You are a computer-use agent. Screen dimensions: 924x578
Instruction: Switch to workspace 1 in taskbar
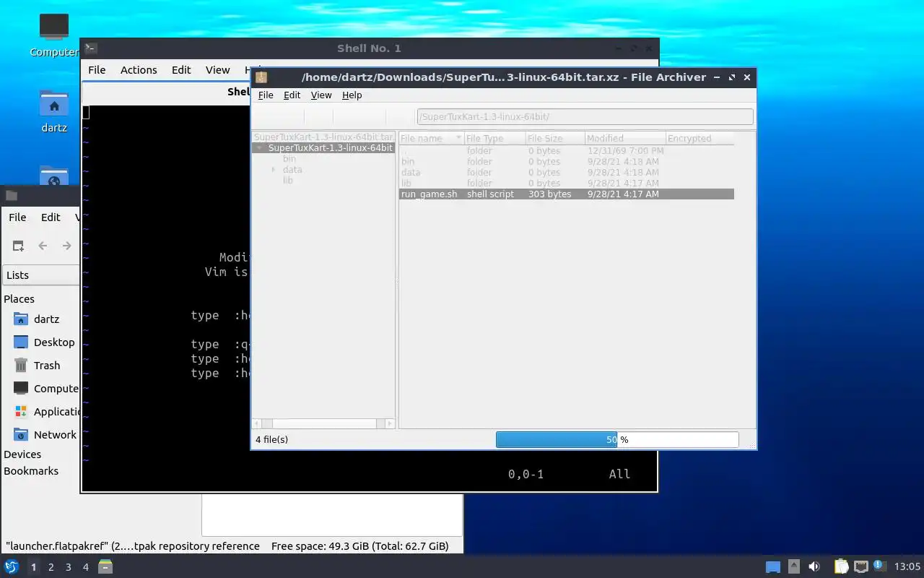tap(33, 567)
